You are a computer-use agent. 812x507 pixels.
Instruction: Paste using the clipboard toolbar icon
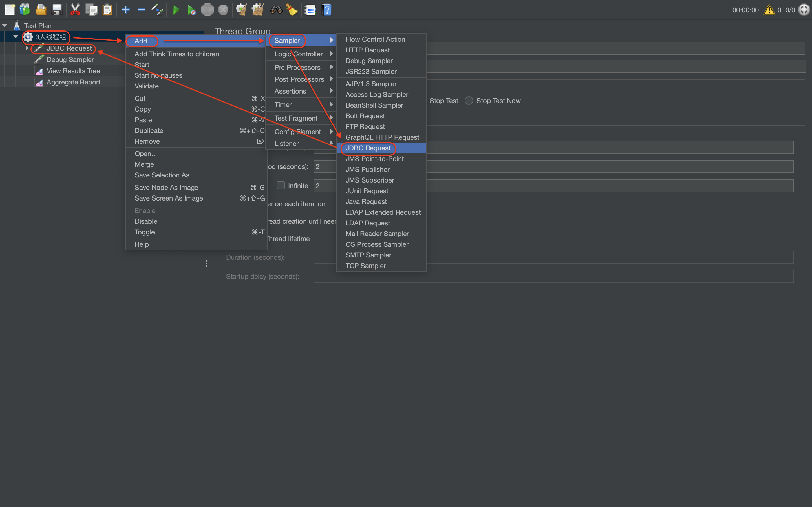(x=107, y=9)
